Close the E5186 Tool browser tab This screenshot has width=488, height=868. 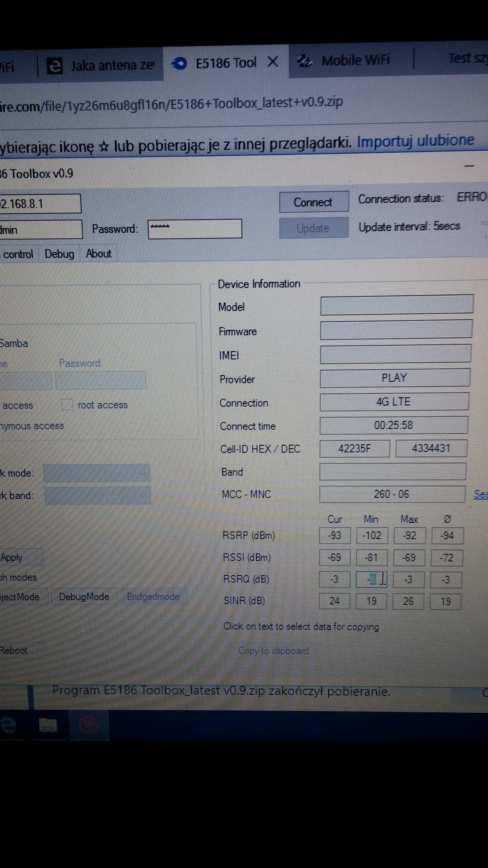coord(272,62)
